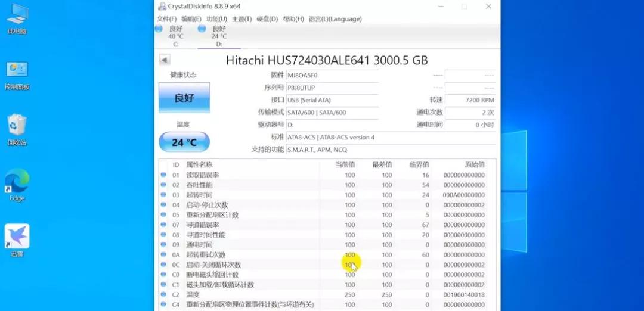
Task: Click 临界值 column header
Action: [x=419, y=164]
